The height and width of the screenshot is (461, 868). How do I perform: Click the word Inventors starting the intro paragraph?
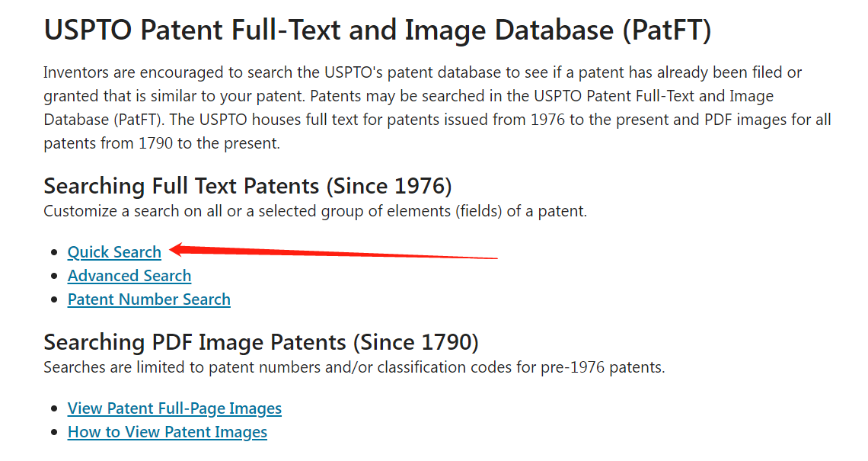[x=75, y=73]
